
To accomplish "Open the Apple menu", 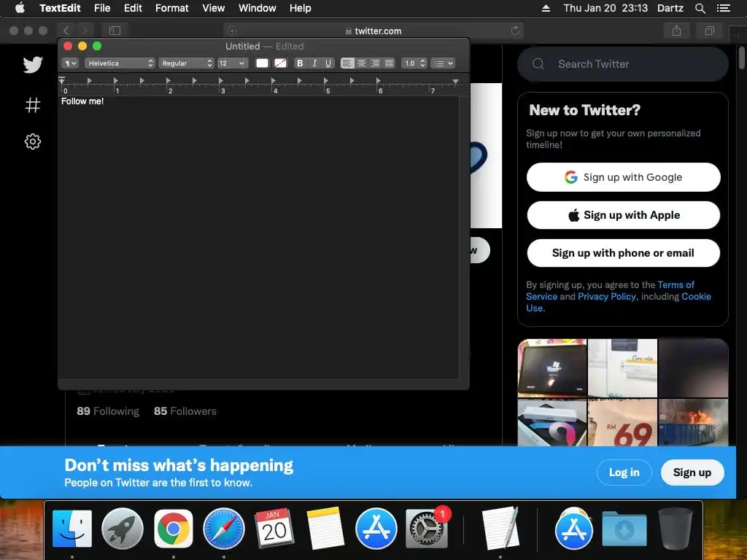I will pyautogui.click(x=20, y=8).
